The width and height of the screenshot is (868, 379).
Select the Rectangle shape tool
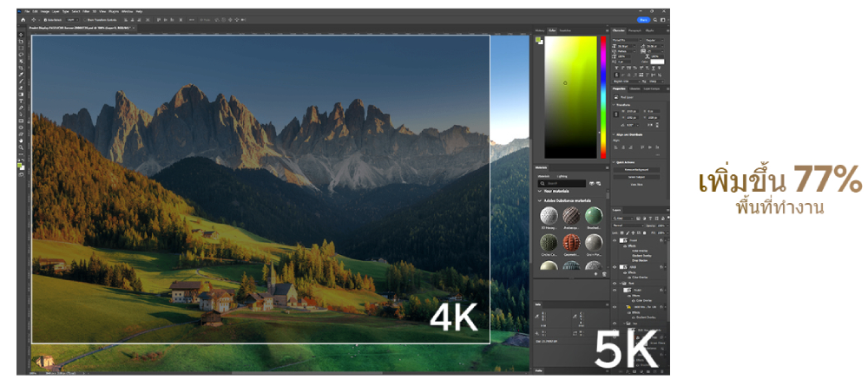21,121
